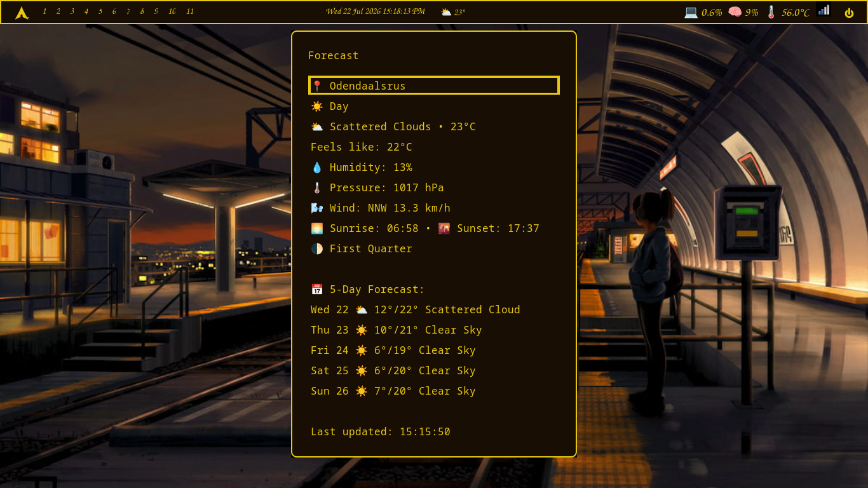Click the Thu 23 '10°/21° Clear Sky' text
The height and width of the screenshot is (488, 868).
click(428, 330)
